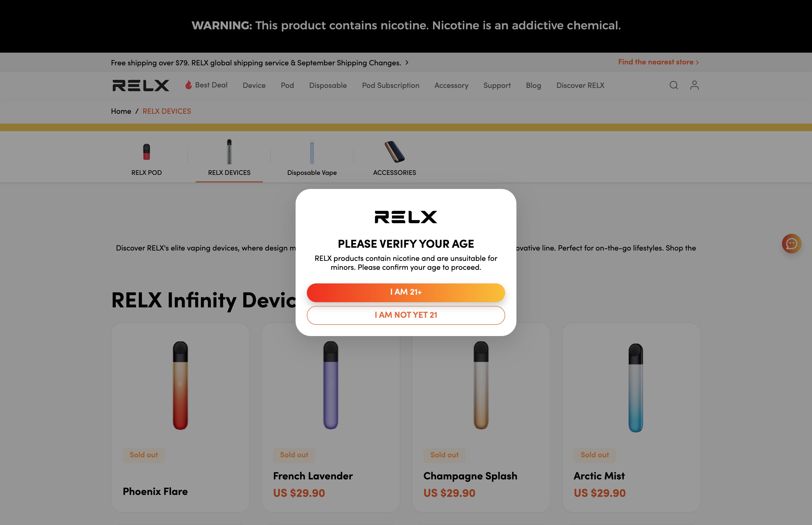Screen dimensions: 812x525
Task: Click the search icon in navigation
Action: coord(674,85)
